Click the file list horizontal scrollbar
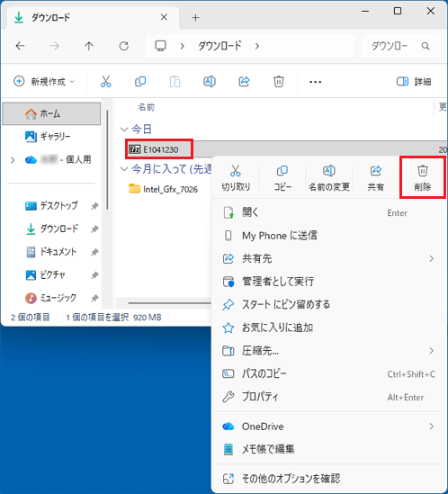This screenshot has width=448, height=494. pyautogui.click(x=169, y=303)
